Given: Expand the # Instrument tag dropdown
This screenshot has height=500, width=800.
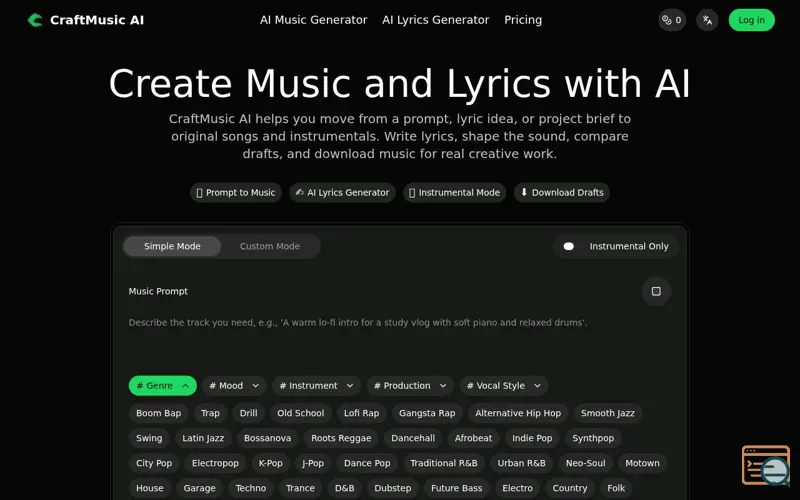Looking at the screenshot, I should pos(316,386).
